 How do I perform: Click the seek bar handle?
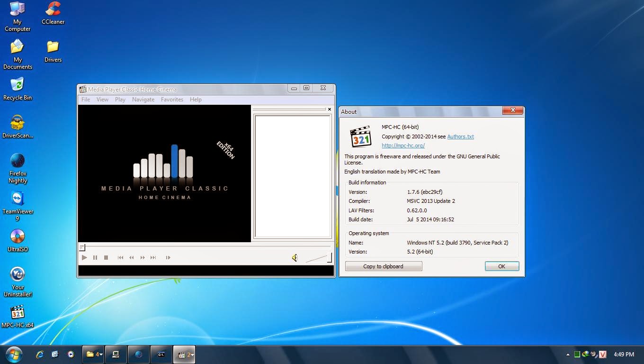pyautogui.click(x=82, y=247)
